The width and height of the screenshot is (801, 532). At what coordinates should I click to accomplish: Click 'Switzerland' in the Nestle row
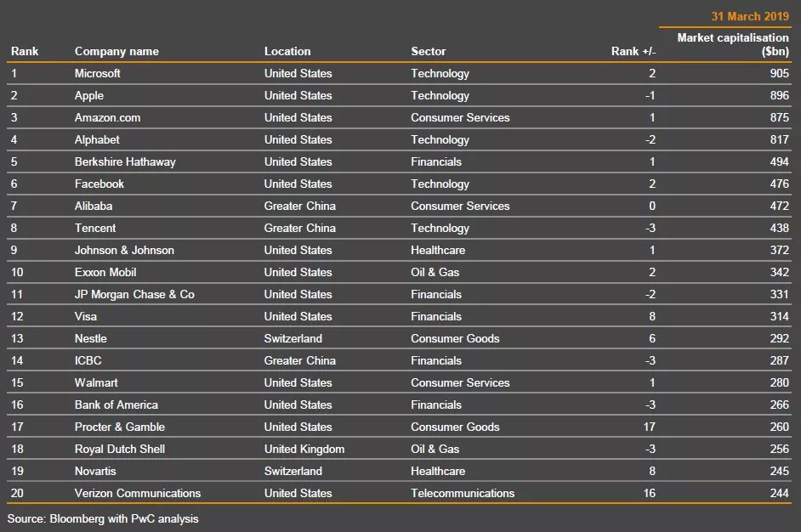[x=293, y=338]
